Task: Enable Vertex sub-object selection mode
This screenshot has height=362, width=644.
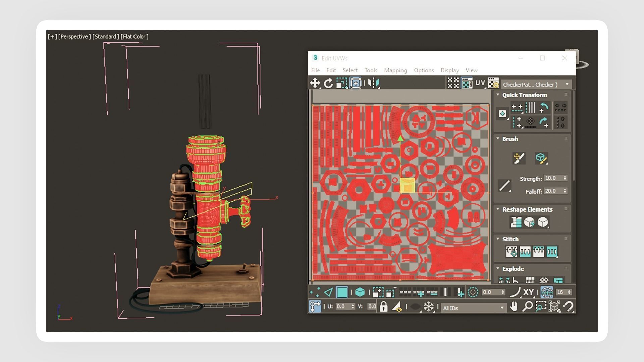Action: click(315, 292)
